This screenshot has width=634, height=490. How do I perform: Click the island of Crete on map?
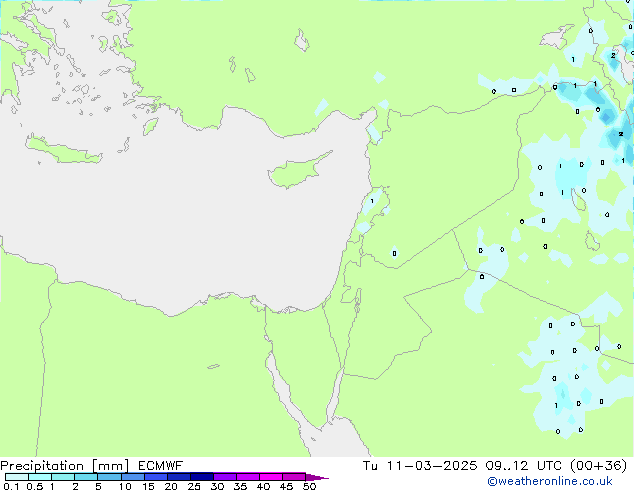(63, 150)
